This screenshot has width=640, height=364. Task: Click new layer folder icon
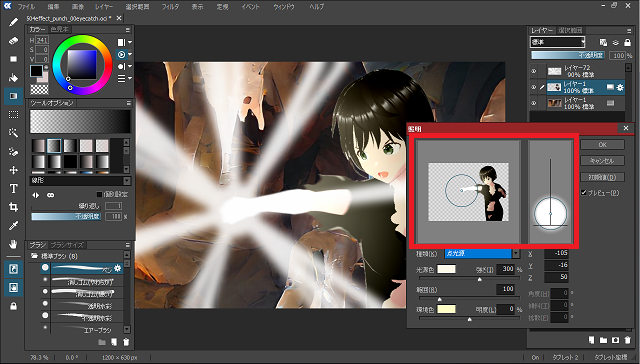coord(603,340)
